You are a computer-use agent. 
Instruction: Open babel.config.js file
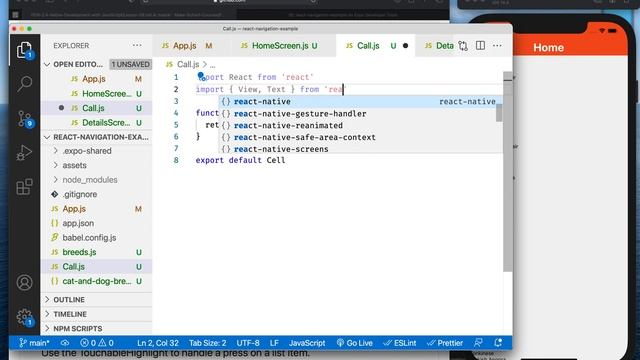[x=96, y=238]
